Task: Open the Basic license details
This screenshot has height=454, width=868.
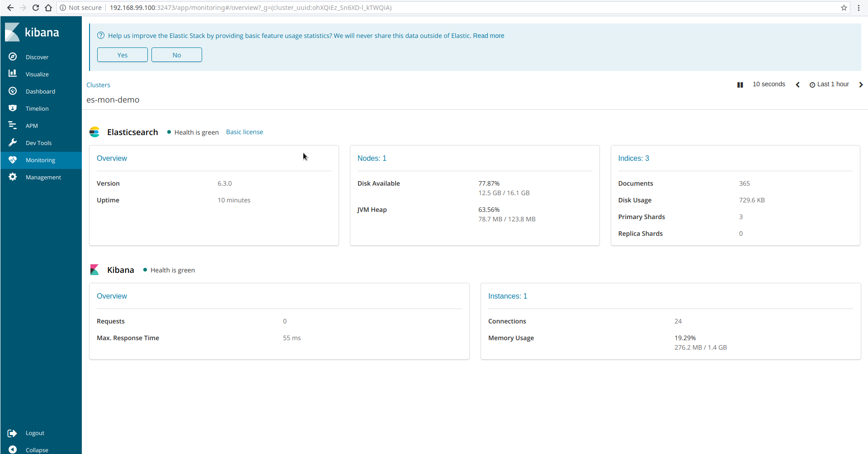Action: coord(245,132)
